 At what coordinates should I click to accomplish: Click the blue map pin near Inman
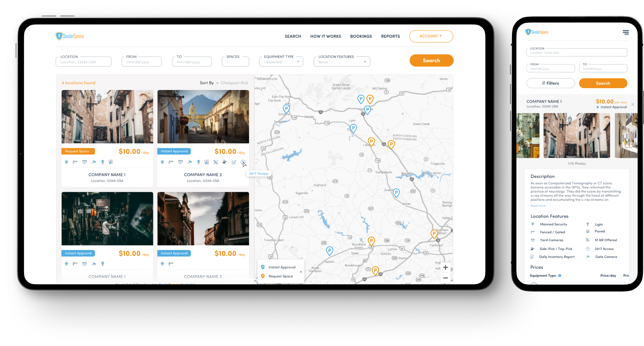coord(396,193)
